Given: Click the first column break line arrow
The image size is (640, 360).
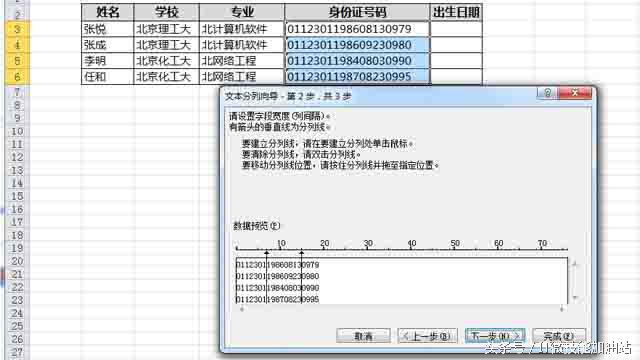Looking at the screenshot, I should click(267, 254).
